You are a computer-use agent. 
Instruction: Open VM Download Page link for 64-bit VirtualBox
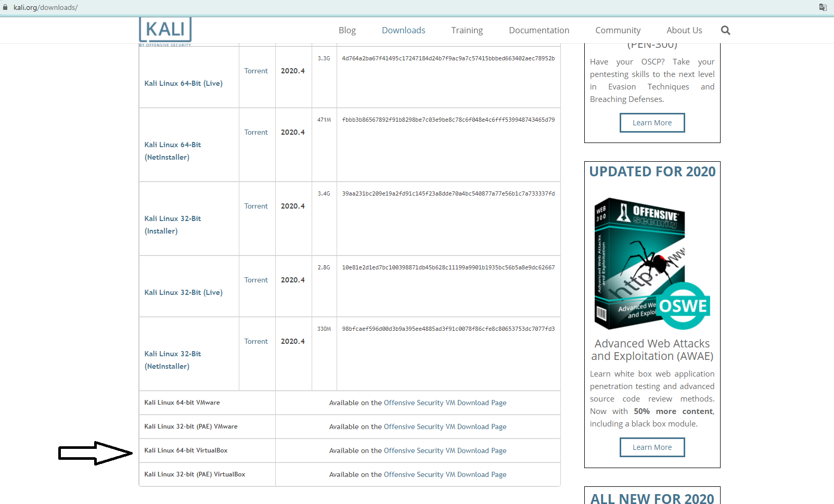coord(445,450)
